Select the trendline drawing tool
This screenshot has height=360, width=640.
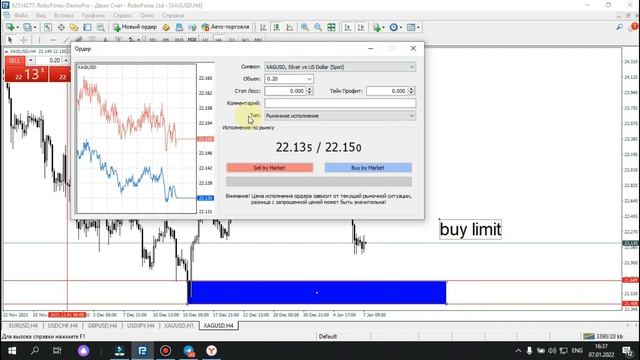(x=66, y=40)
